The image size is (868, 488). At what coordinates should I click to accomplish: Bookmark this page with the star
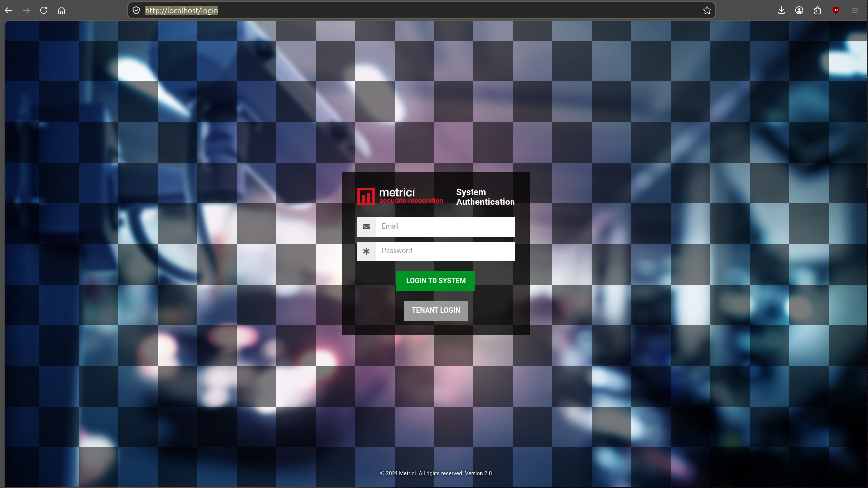click(707, 10)
